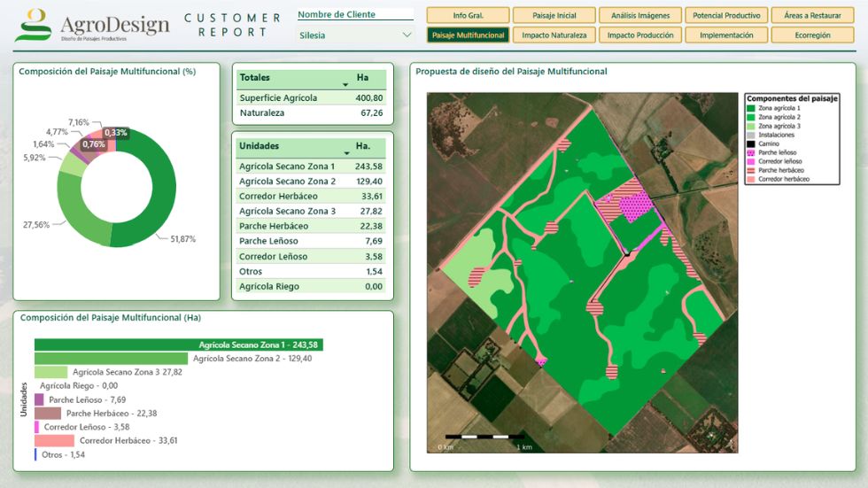The width and height of the screenshot is (868, 488).
Task: Click the Agrícola Secano Zona 1 bar
Action: pos(178,345)
